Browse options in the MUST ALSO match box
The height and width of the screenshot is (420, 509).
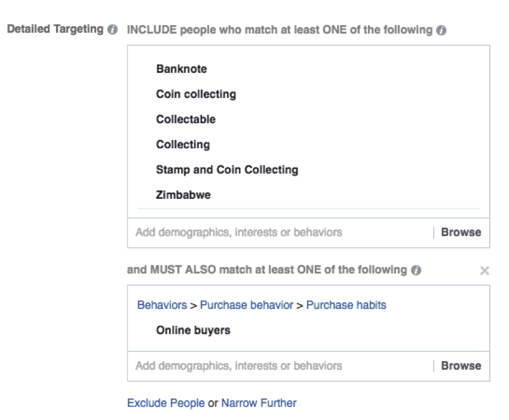tap(461, 366)
